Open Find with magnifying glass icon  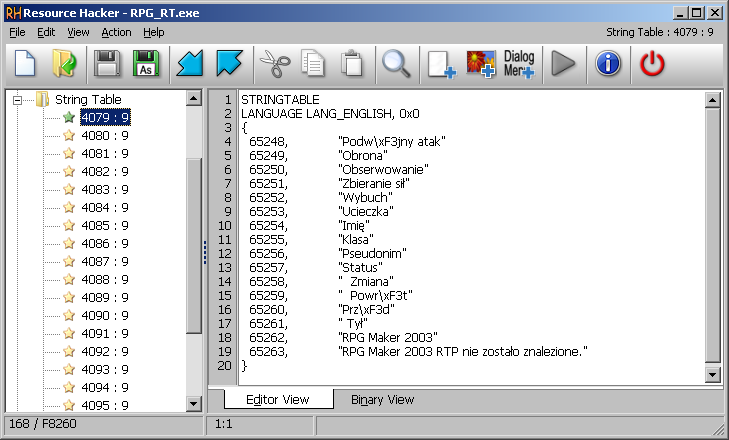[x=396, y=64]
